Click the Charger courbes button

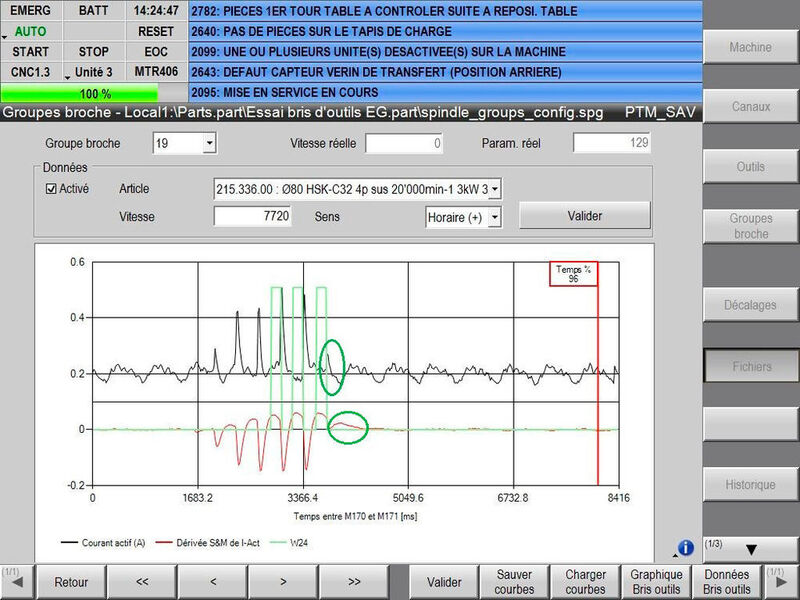[585, 582]
